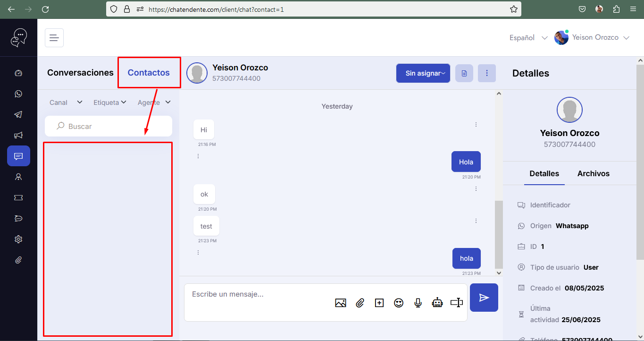This screenshot has width=644, height=341.
Task: Click the user profile picture in top bar
Action: 561,38
